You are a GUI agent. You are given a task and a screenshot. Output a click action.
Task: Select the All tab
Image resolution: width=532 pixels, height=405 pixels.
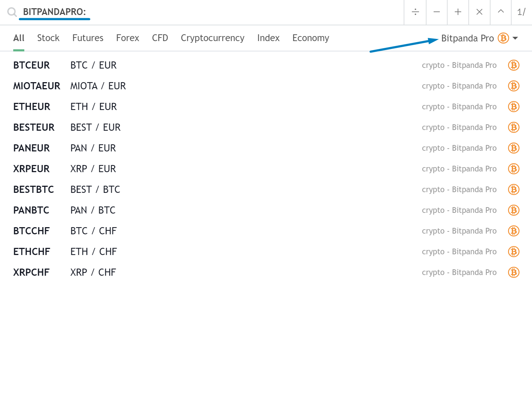click(19, 38)
